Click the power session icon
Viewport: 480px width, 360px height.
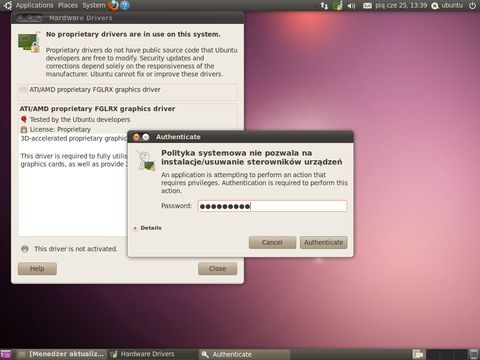(x=472, y=5)
